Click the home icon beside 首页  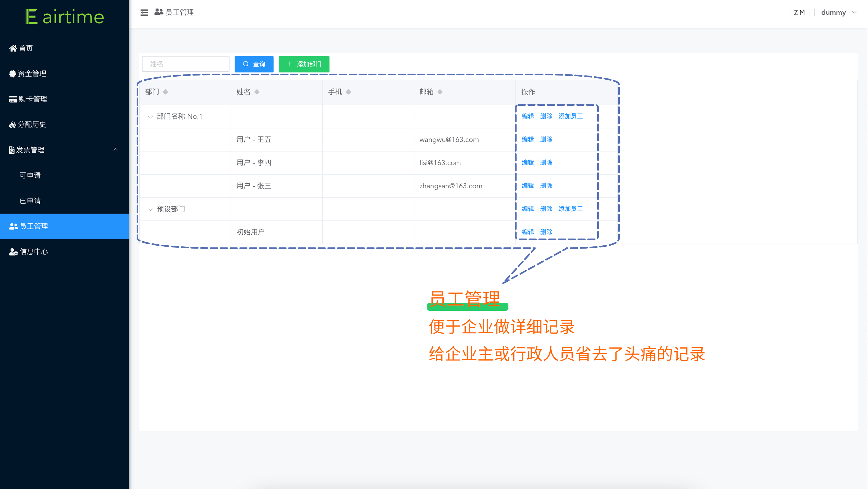point(13,49)
